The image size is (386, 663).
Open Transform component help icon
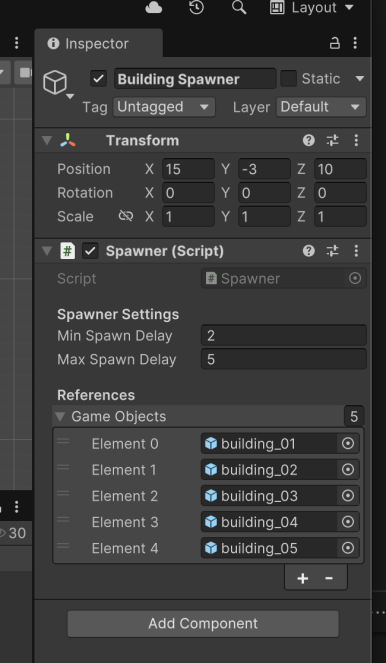[309, 140]
